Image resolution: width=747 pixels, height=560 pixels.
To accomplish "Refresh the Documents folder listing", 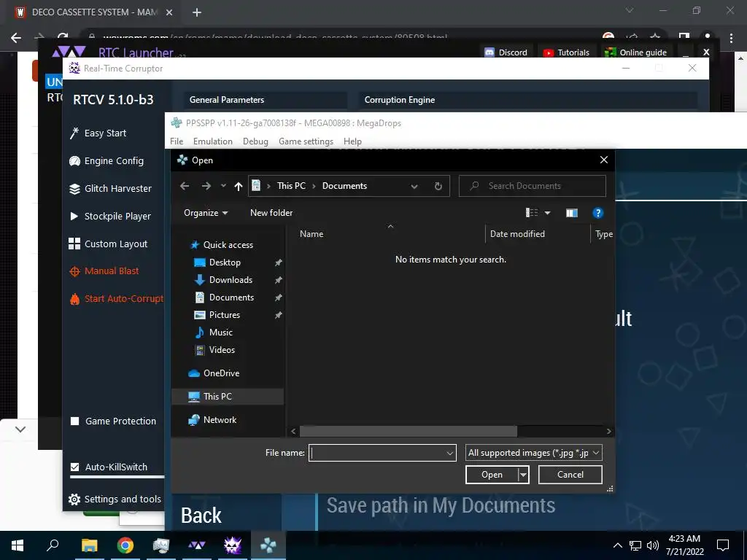I will point(438,186).
